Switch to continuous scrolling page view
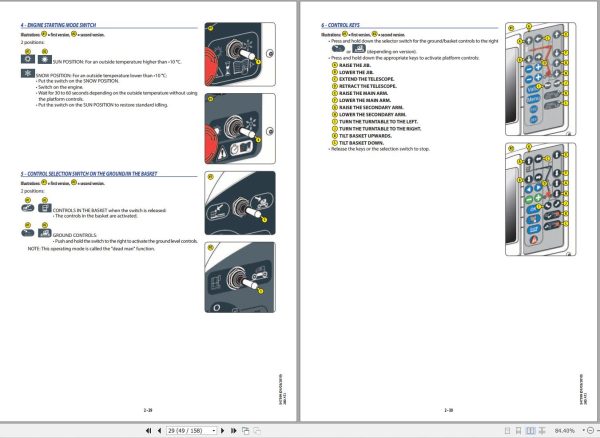Screen dimensions: 600x438 (518, 431)
